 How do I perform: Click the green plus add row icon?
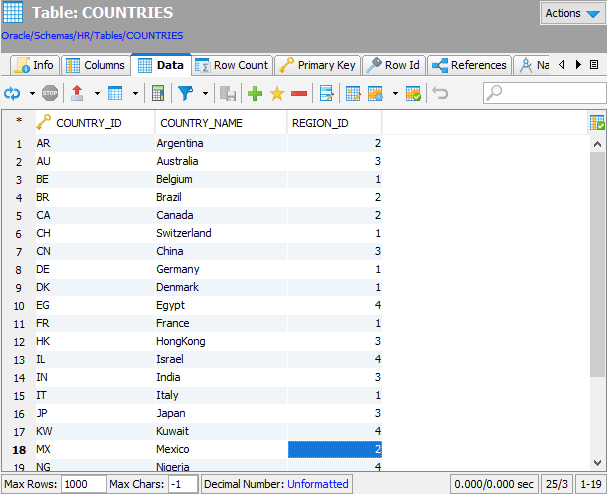pyautogui.click(x=254, y=93)
